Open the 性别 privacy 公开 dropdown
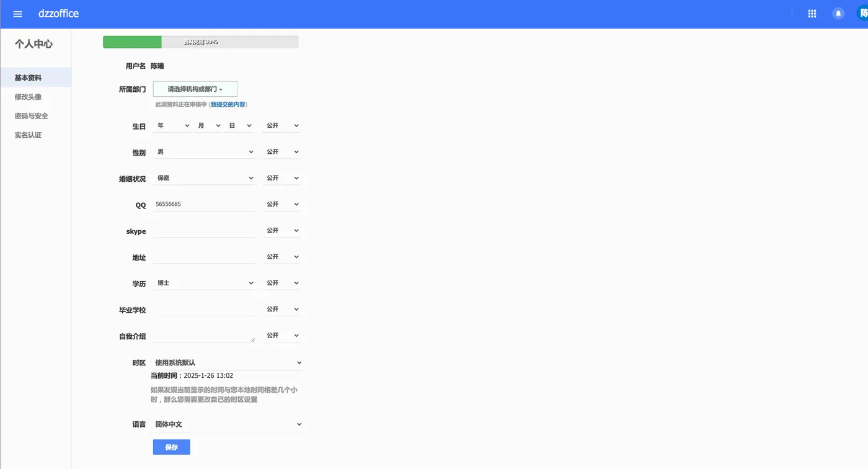This screenshot has width=868, height=469. 282,152
